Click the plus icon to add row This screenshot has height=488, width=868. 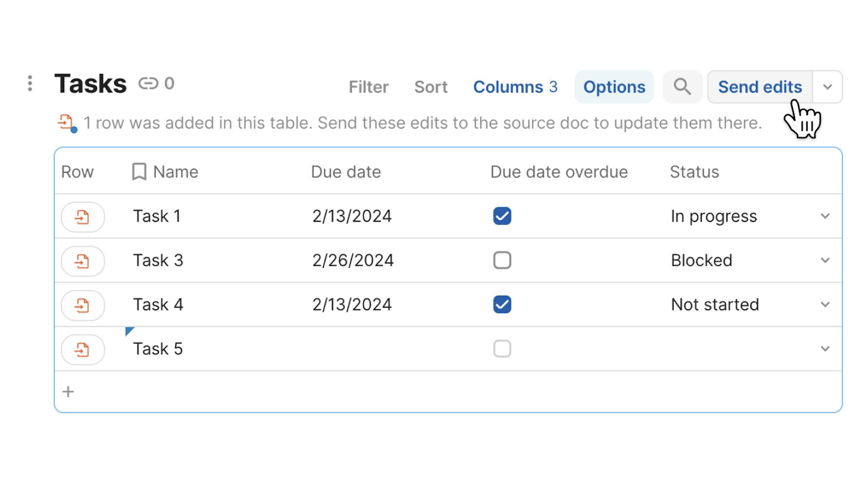(x=68, y=392)
